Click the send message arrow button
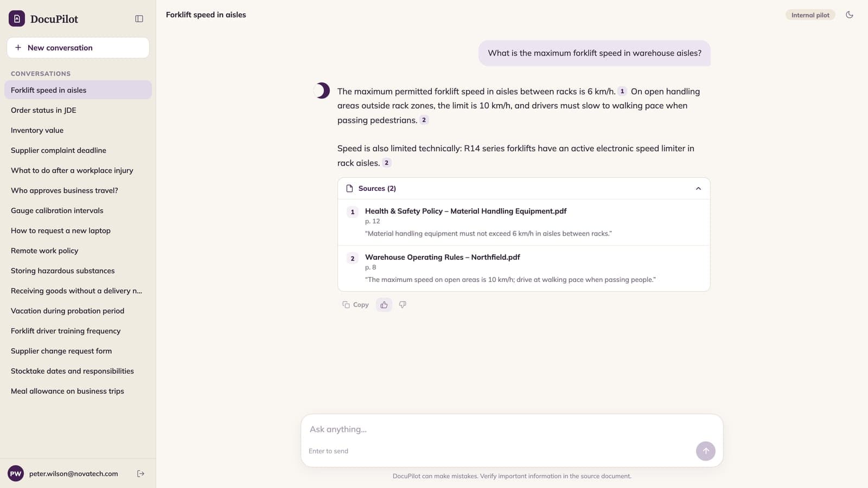The height and width of the screenshot is (488, 868). [705, 451]
